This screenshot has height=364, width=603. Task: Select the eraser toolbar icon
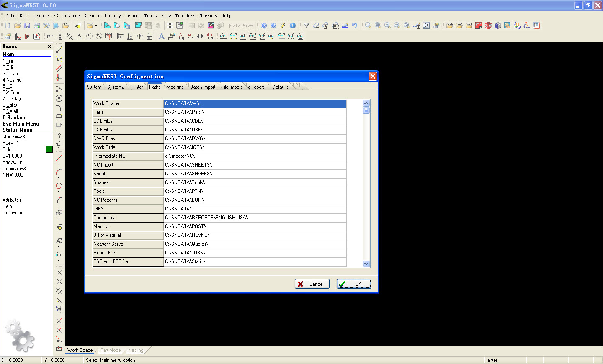coord(316,26)
